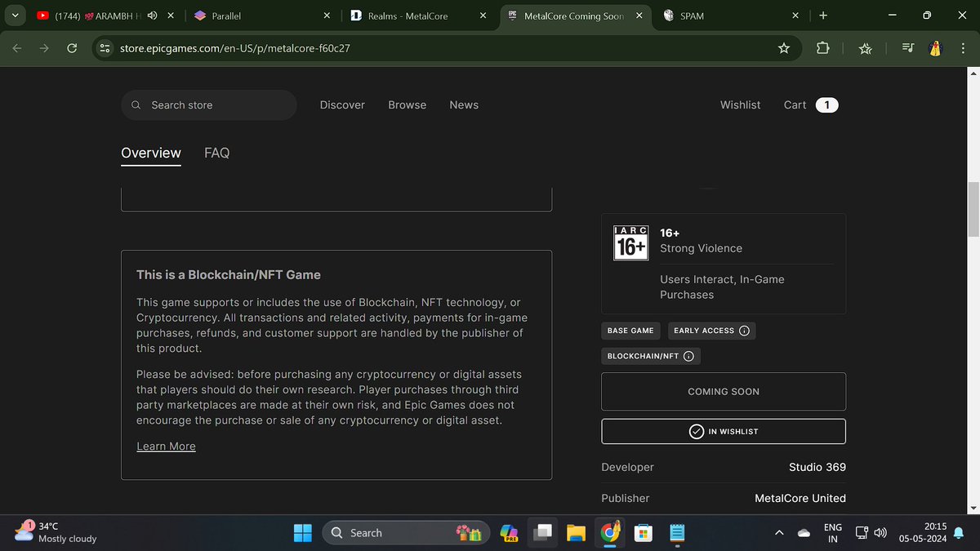Click the IARC 16+ rating badge
The width and height of the screenshot is (980, 551).
pyautogui.click(x=630, y=242)
